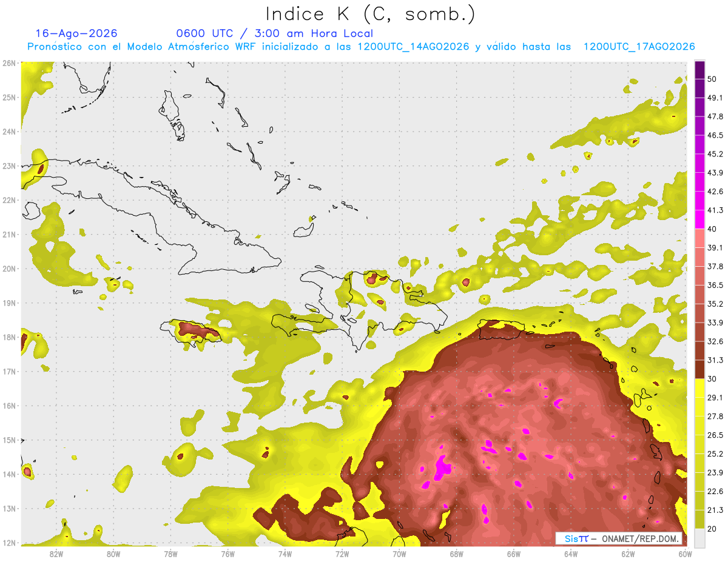
Task: Click the longitude axis label "80W"
Action: [x=113, y=555]
